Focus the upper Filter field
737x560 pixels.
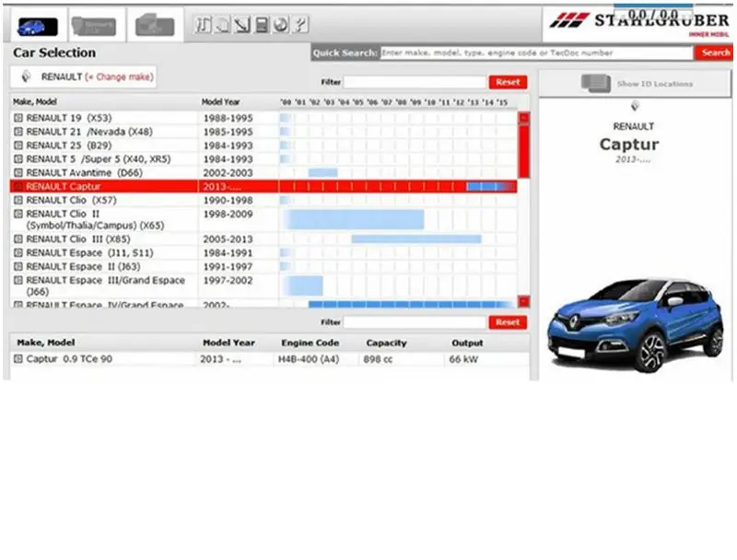415,82
